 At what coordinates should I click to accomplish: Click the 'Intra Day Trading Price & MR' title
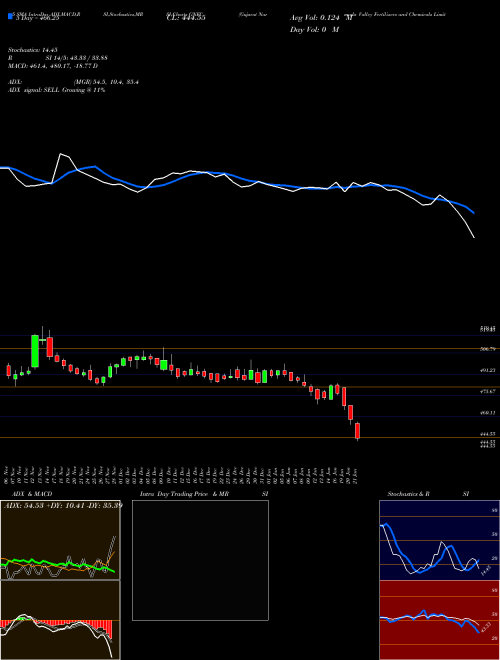185,494
